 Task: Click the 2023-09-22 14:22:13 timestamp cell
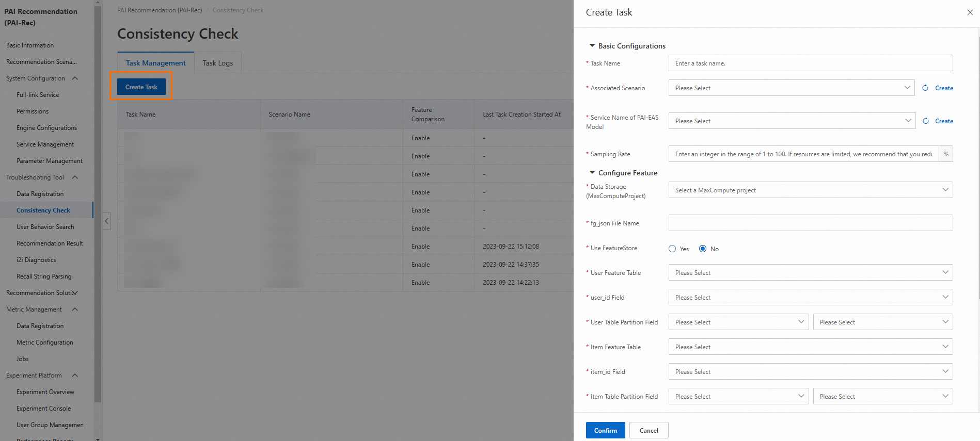point(511,283)
